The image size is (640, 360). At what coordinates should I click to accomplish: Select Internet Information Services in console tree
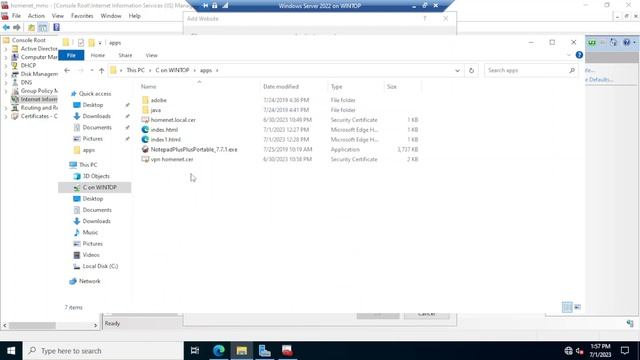(35, 99)
